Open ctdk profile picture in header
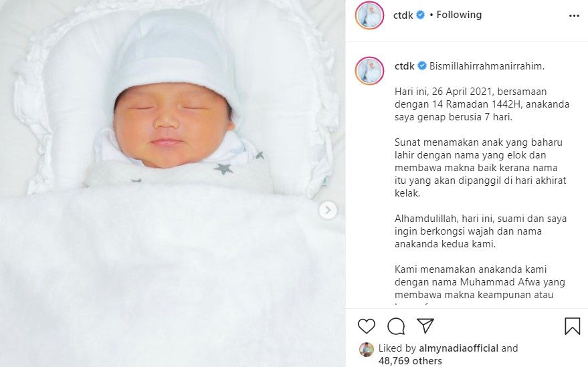Screen dimensions: 588x367 tap(369, 15)
